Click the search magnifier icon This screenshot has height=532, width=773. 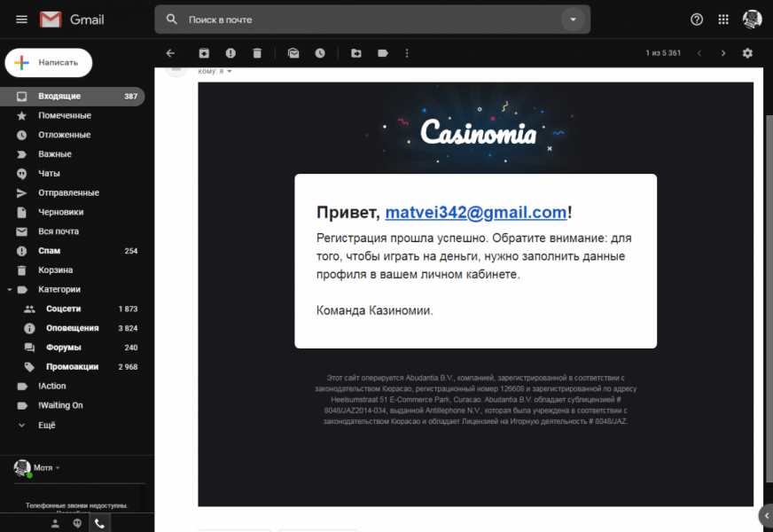tap(172, 20)
